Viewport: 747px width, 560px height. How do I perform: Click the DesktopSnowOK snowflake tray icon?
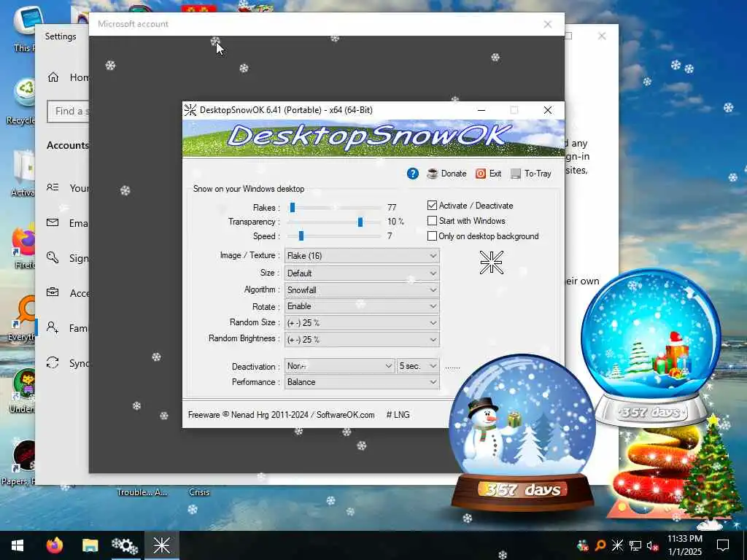[617, 545]
